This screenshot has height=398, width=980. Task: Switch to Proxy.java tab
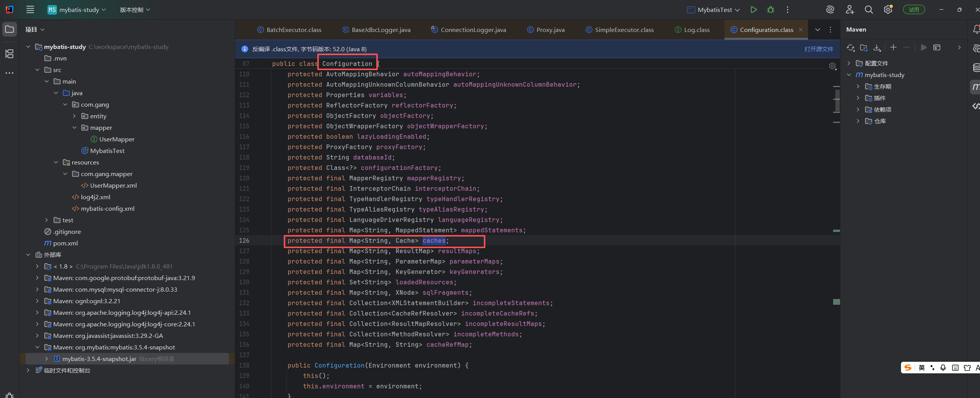(x=546, y=30)
